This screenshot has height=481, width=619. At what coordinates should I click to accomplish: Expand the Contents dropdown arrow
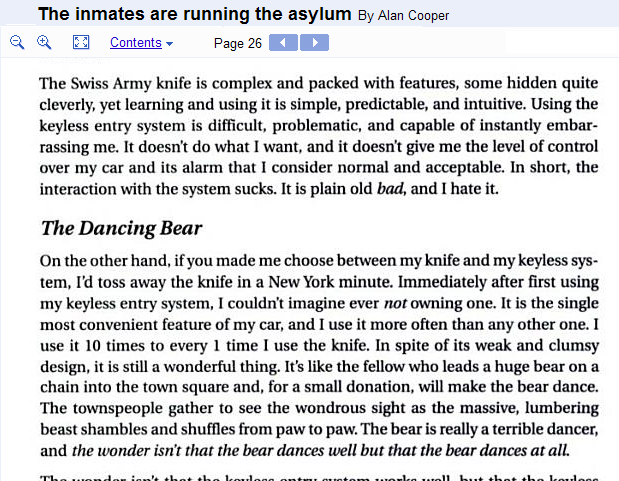point(170,44)
